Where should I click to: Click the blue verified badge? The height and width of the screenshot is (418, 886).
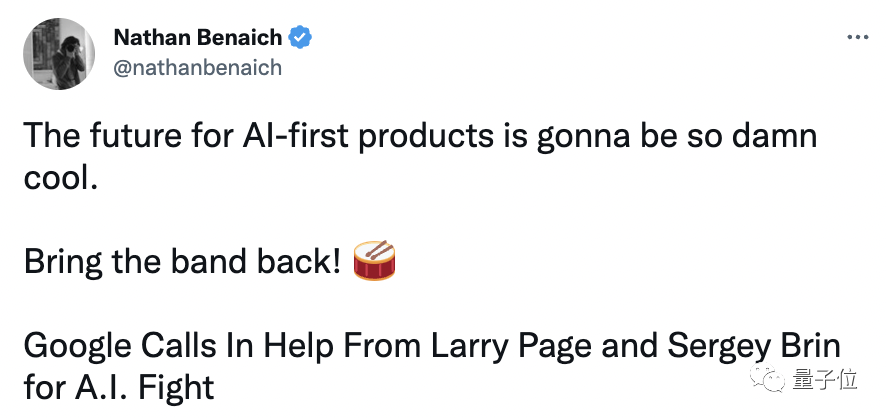tap(300, 38)
